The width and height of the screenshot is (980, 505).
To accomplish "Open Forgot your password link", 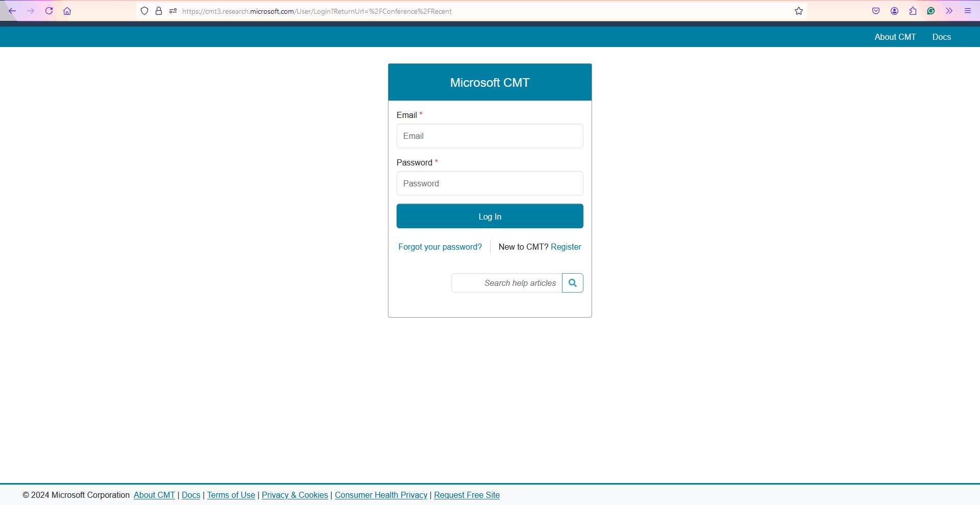I will (x=440, y=247).
